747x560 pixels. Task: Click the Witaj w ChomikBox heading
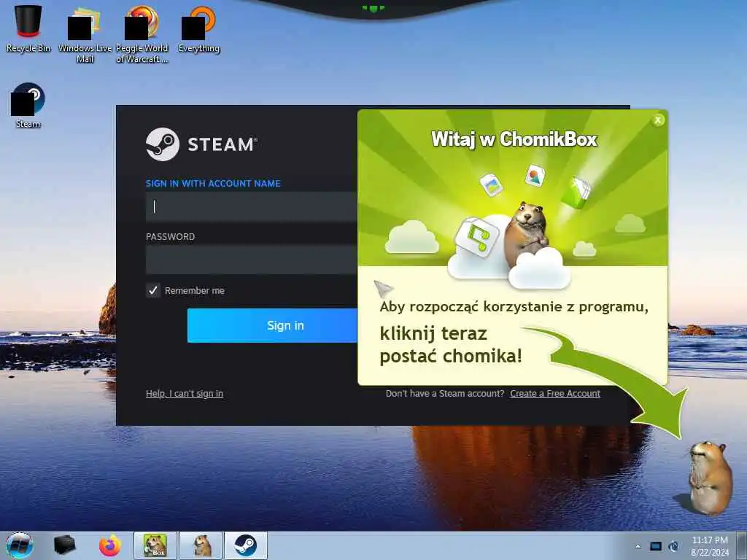click(x=514, y=139)
